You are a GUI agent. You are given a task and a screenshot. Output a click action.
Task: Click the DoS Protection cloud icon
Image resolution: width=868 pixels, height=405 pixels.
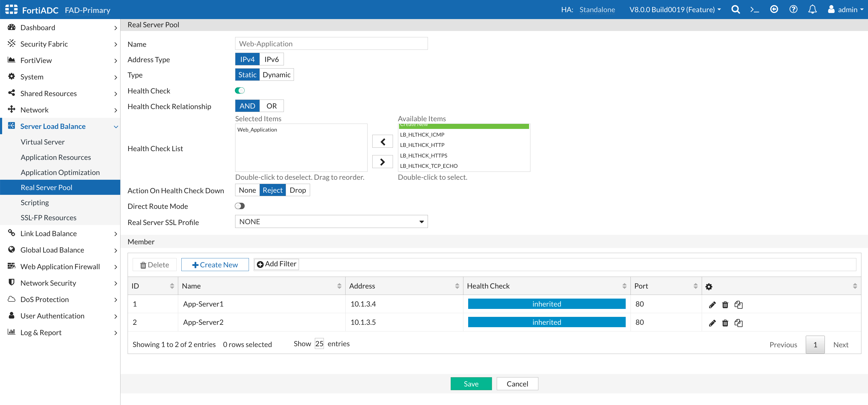click(11, 299)
